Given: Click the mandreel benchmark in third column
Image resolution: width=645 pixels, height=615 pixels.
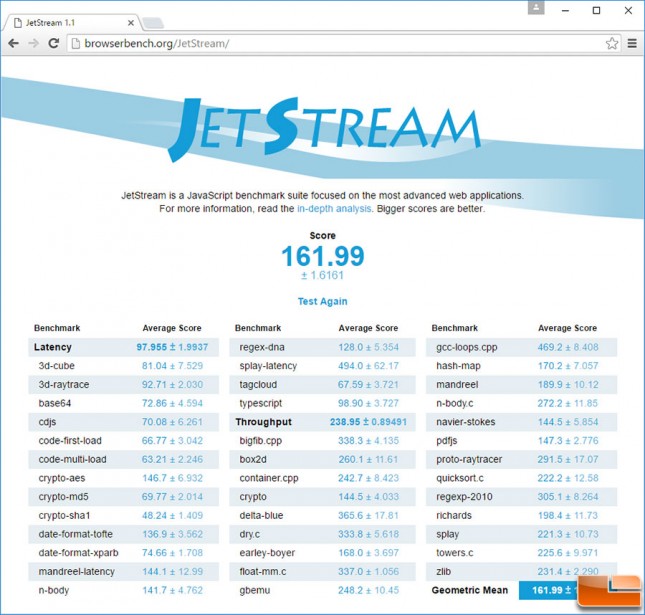Looking at the screenshot, I should pyautogui.click(x=457, y=385).
